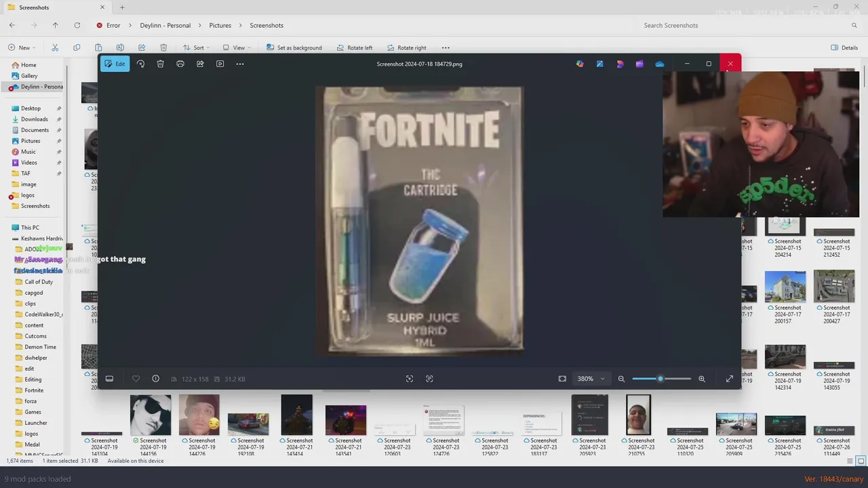
Task: Favorite the image with heart icon
Action: point(136,379)
